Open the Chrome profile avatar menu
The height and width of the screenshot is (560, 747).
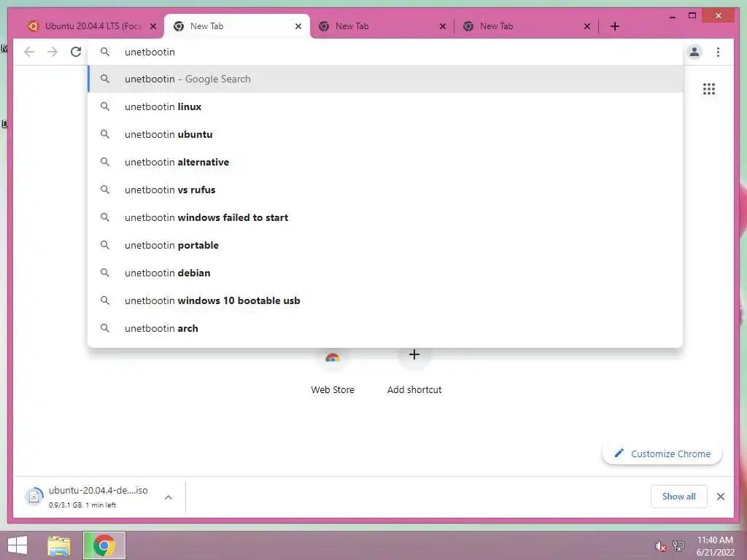click(694, 52)
